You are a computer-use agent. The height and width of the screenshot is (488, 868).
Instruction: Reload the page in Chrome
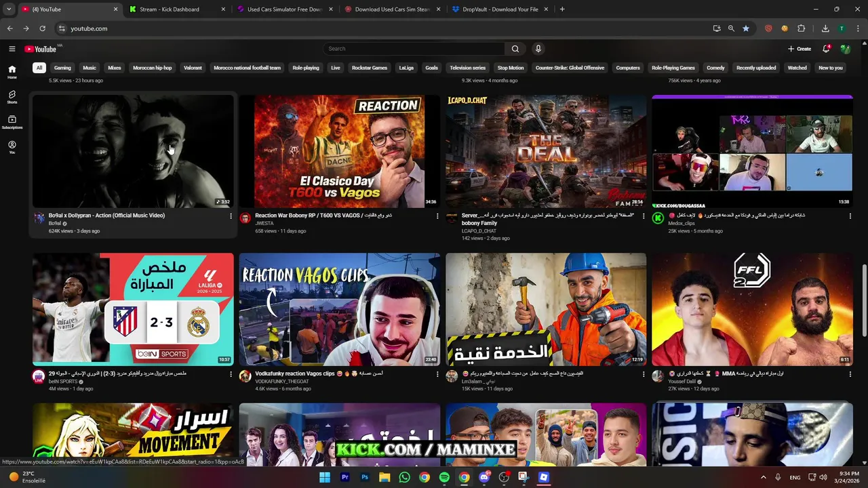point(42,28)
